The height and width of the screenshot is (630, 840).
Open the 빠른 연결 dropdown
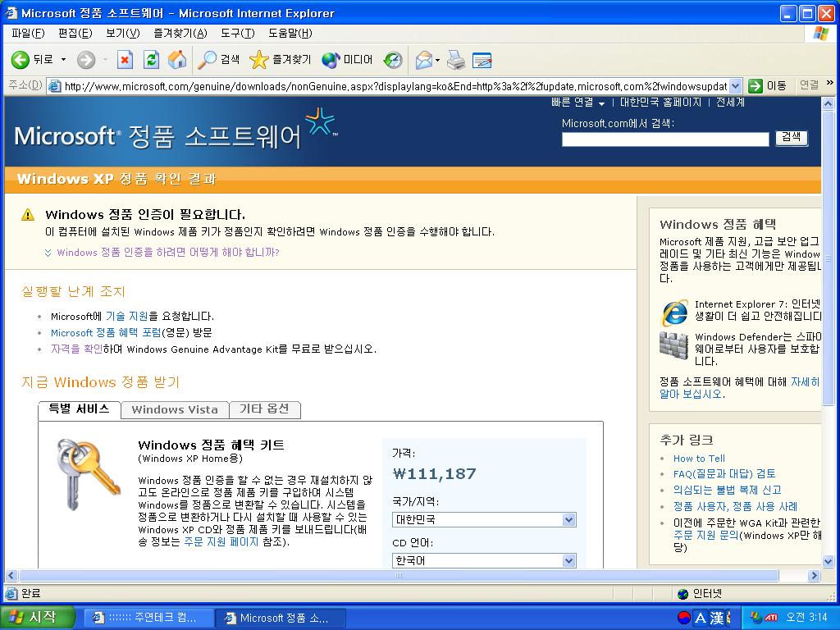[x=577, y=103]
